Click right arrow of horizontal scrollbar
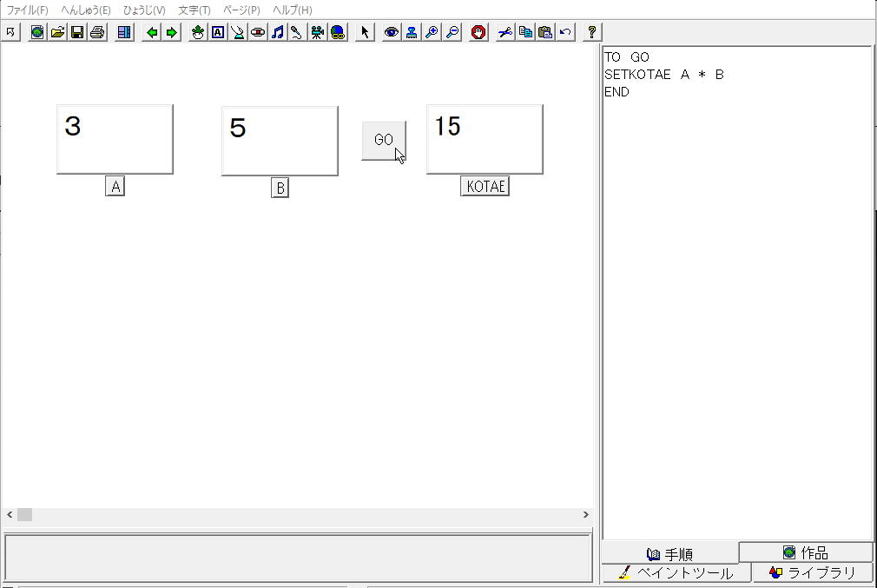The height and width of the screenshot is (588, 877). point(585,515)
